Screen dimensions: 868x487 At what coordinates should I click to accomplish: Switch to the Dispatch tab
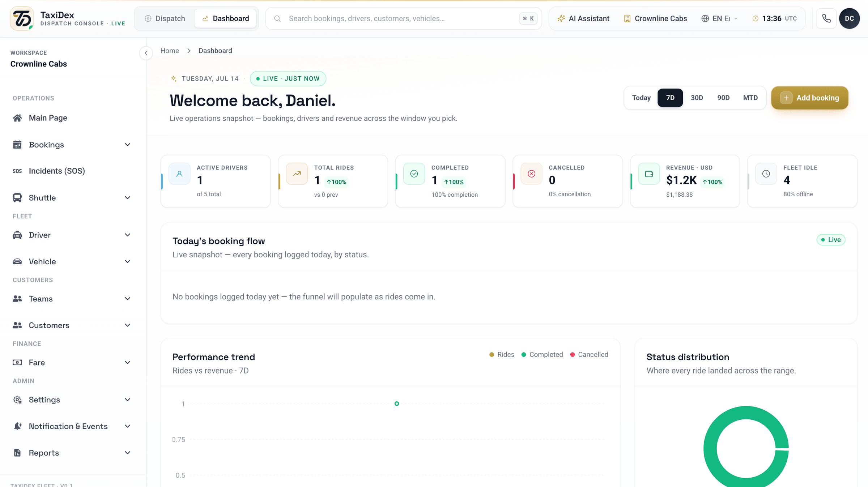coord(165,18)
